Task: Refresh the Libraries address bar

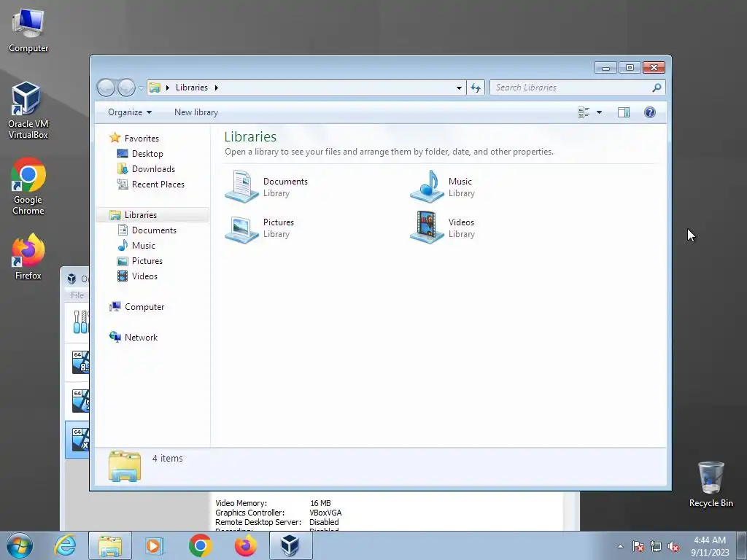Action: [476, 87]
